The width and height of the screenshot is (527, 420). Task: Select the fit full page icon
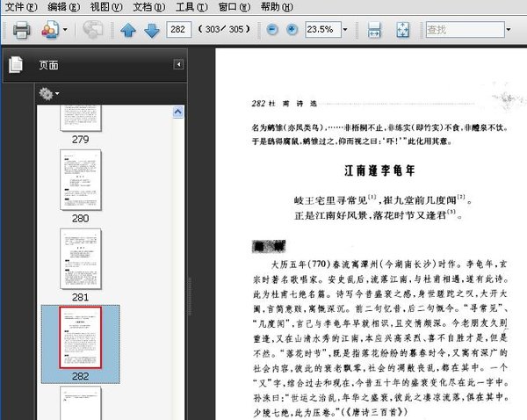(402, 30)
